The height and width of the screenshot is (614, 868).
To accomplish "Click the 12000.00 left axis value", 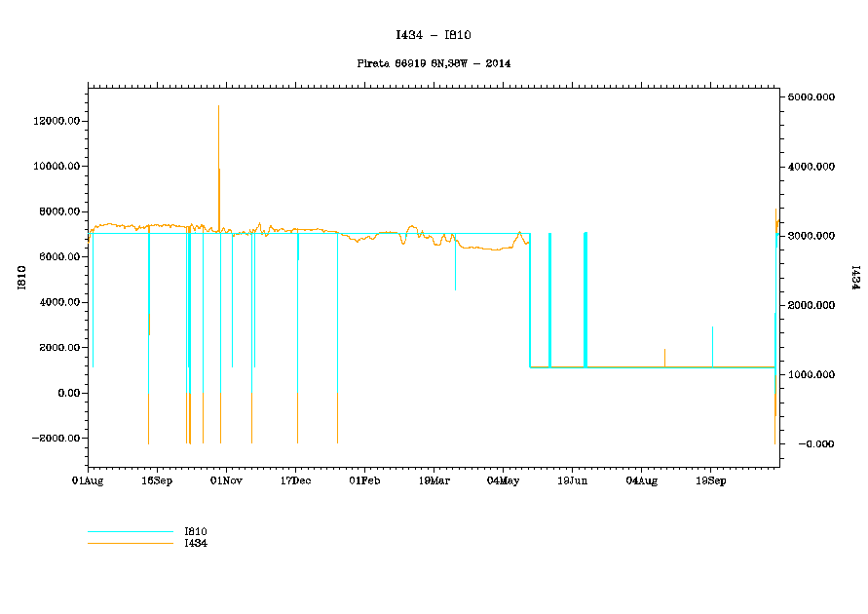I will pos(57,121).
